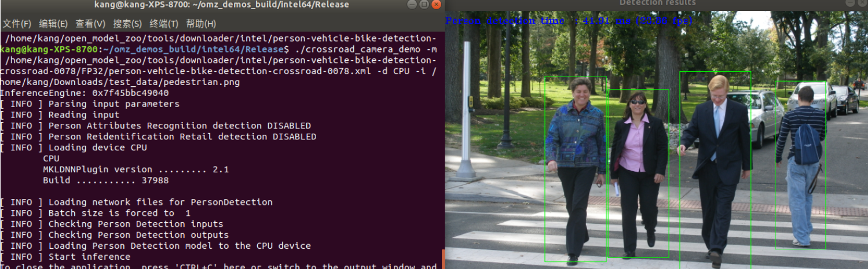Click the './crossroad_camera_demo -m' command text
The image size is (868, 269).
(366, 50)
